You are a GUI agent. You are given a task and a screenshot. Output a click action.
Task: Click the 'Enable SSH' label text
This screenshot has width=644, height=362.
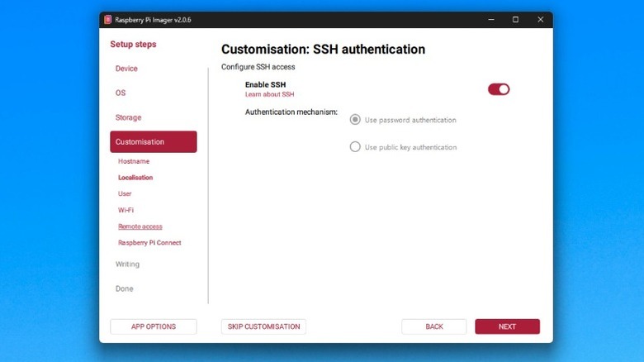pyautogui.click(x=265, y=85)
